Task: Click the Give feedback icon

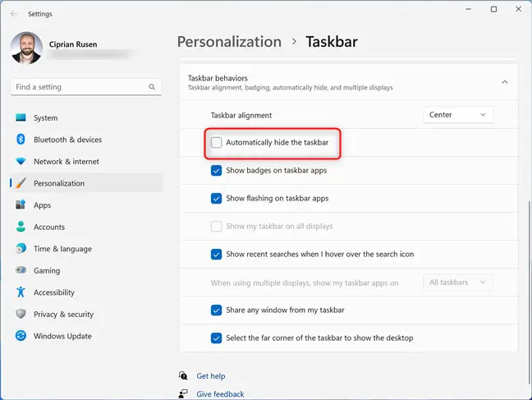Action: point(183,394)
